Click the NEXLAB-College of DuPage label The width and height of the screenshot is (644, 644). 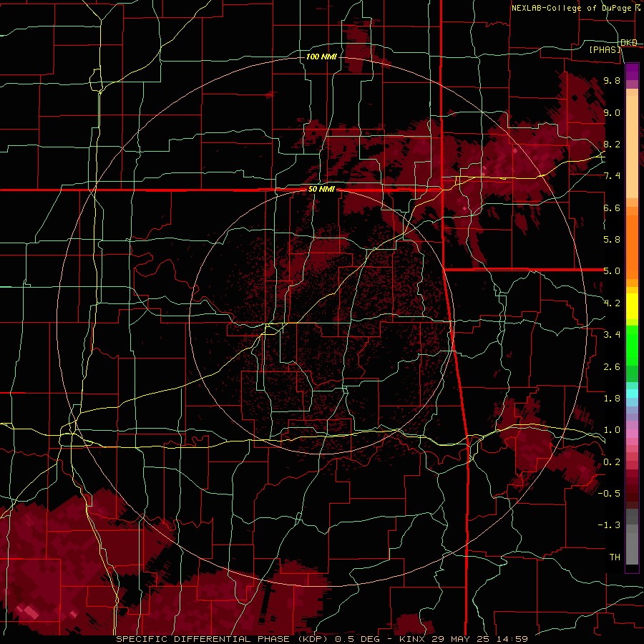[571, 8]
